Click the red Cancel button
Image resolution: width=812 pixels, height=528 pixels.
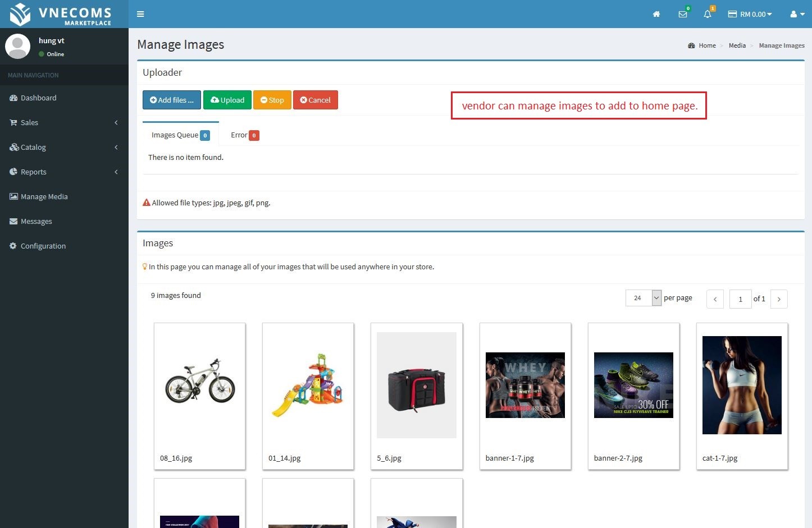[x=316, y=100]
